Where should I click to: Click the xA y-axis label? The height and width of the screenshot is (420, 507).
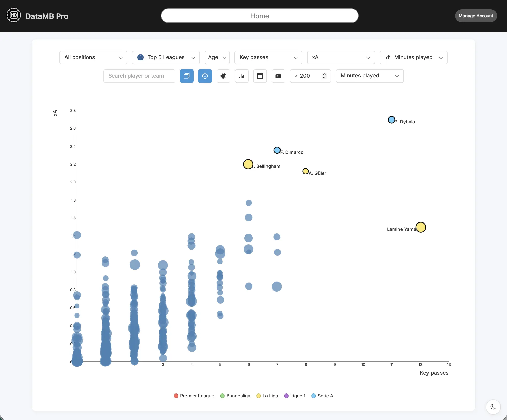tap(55, 113)
